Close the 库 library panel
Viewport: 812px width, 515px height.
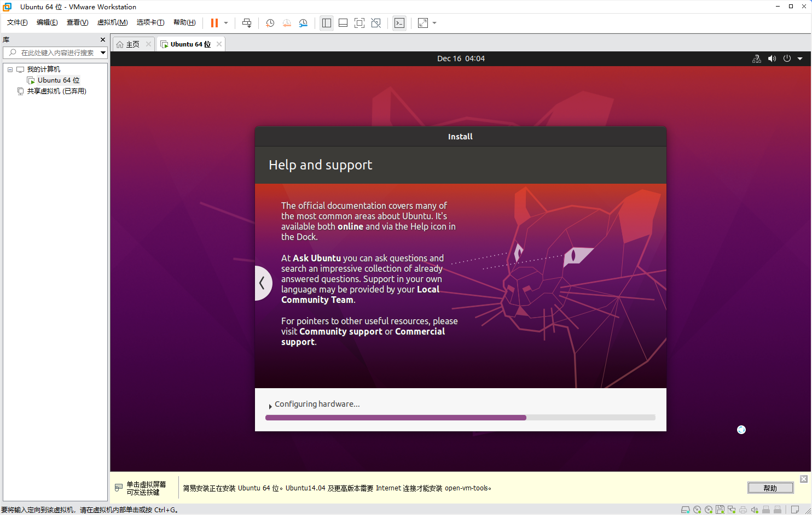tap(103, 39)
